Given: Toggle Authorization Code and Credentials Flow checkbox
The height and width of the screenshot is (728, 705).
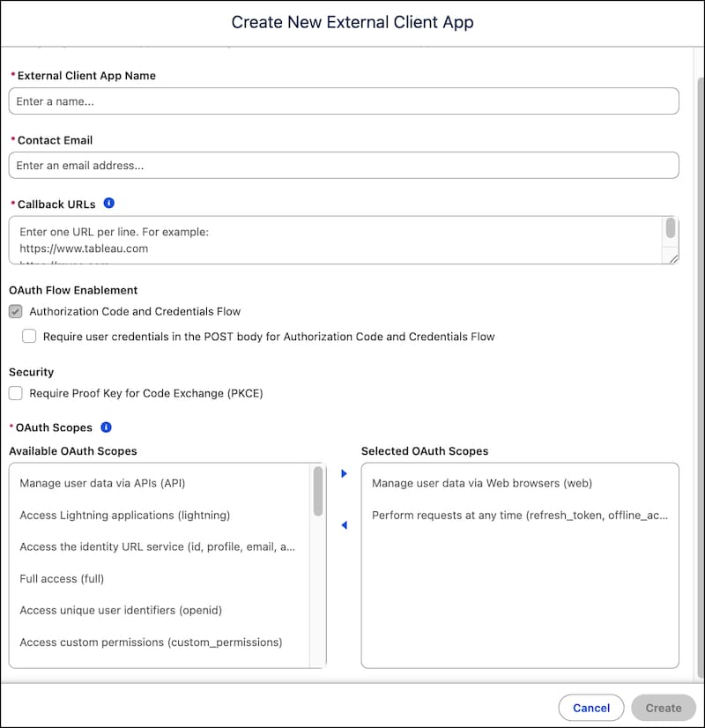Looking at the screenshot, I should click(16, 311).
